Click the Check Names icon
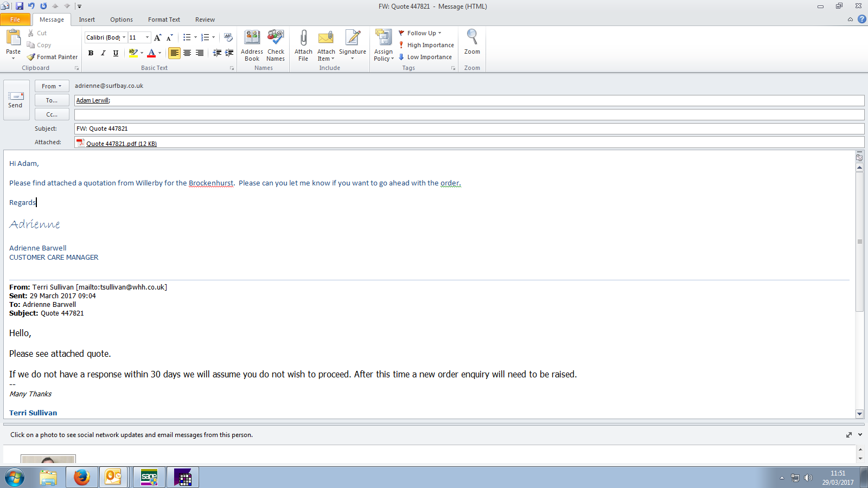 pyautogui.click(x=276, y=38)
